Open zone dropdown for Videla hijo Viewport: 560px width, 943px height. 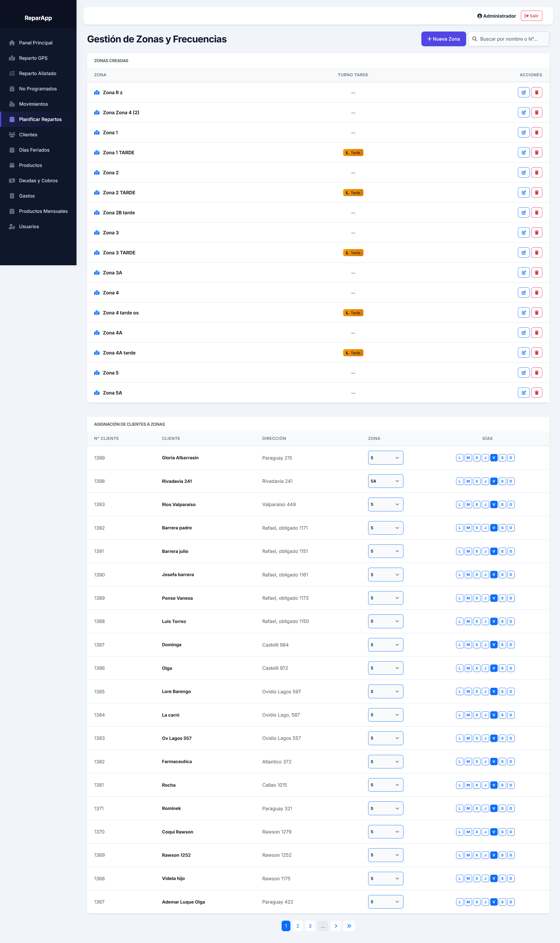tap(385, 879)
